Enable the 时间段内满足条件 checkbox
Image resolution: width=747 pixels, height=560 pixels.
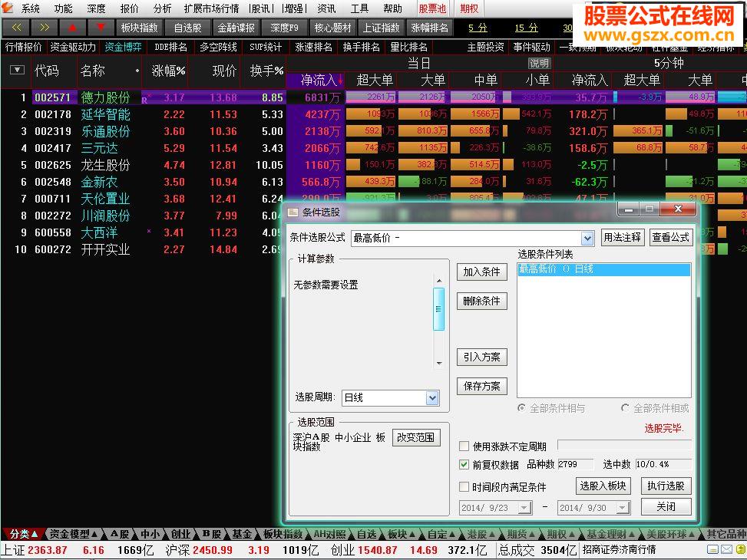click(x=464, y=486)
